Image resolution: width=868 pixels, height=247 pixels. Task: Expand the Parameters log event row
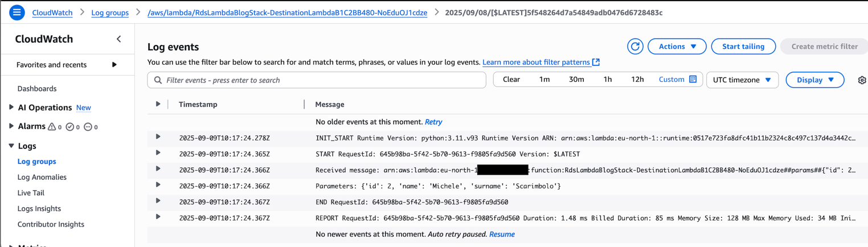point(158,185)
